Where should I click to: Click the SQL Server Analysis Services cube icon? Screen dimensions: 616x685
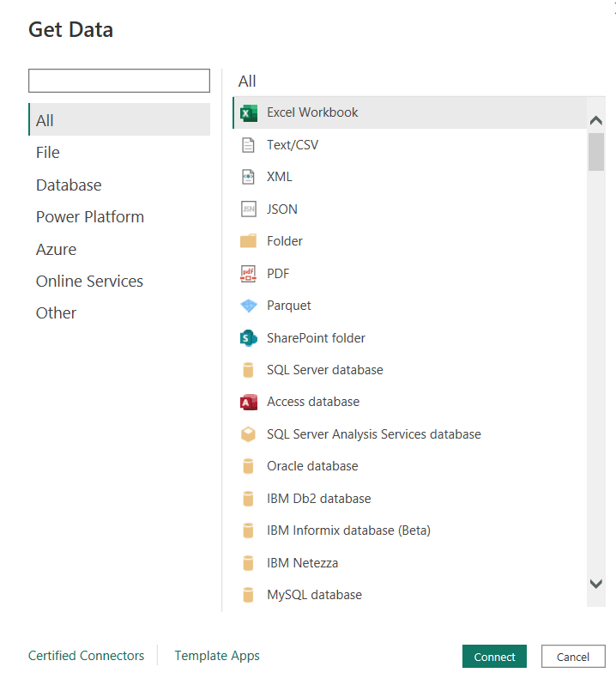tap(249, 434)
